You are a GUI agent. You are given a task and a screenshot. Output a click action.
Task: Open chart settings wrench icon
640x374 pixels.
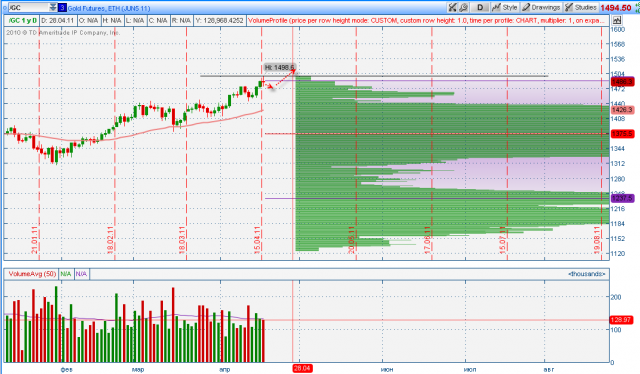coord(463,7)
